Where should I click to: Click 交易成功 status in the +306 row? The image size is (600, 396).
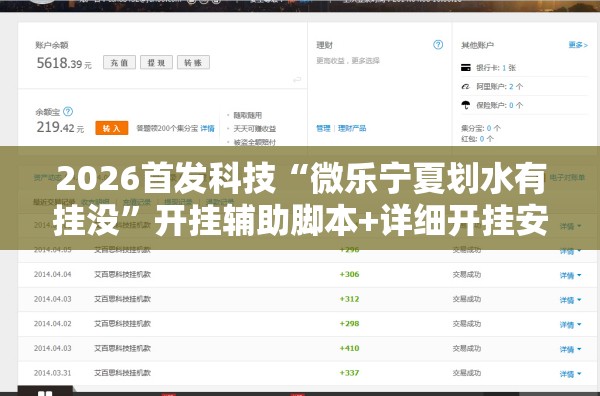(x=466, y=274)
